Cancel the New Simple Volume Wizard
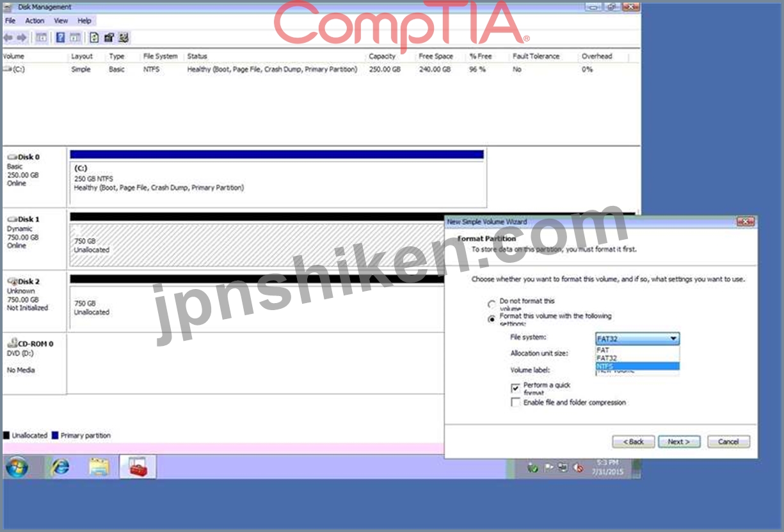 tap(728, 442)
